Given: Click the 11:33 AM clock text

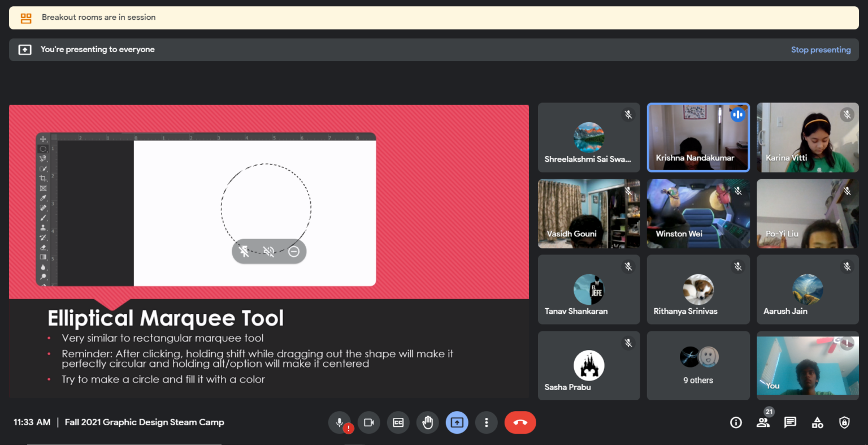Looking at the screenshot, I should pyautogui.click(x=32, y=422).
